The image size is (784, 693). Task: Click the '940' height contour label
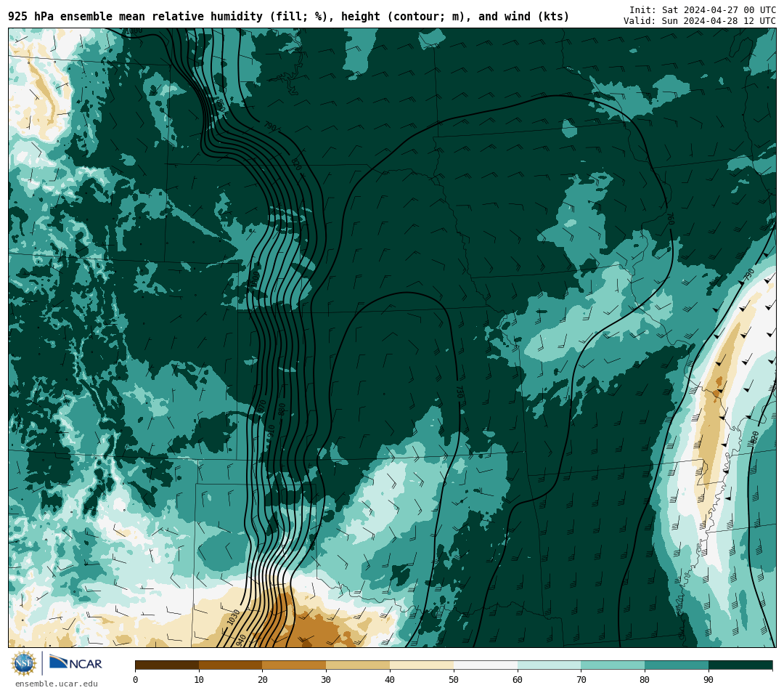point(240,640)
